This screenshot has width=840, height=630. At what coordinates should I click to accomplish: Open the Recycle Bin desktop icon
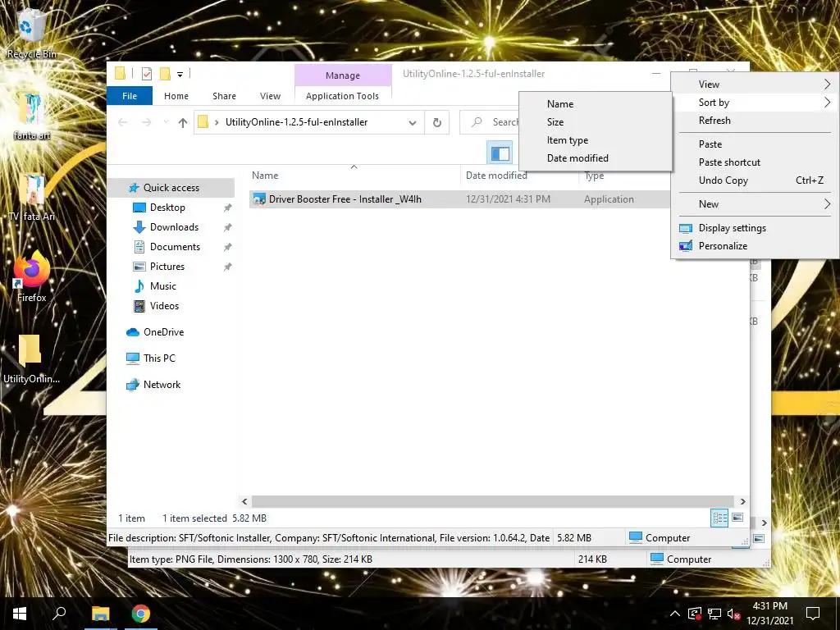click(31, 33)
